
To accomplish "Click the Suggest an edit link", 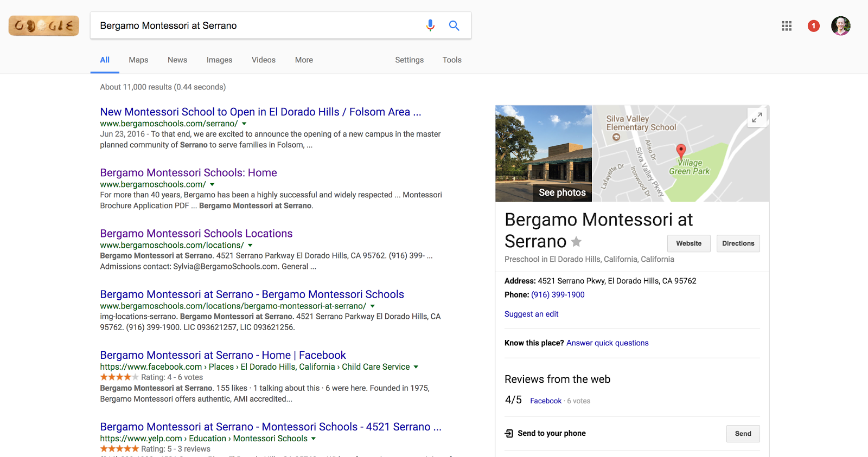I will pos(531,314).
